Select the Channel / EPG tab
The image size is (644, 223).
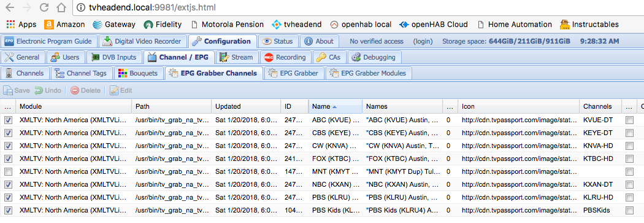pyautogui.click(x=179, y=57)
